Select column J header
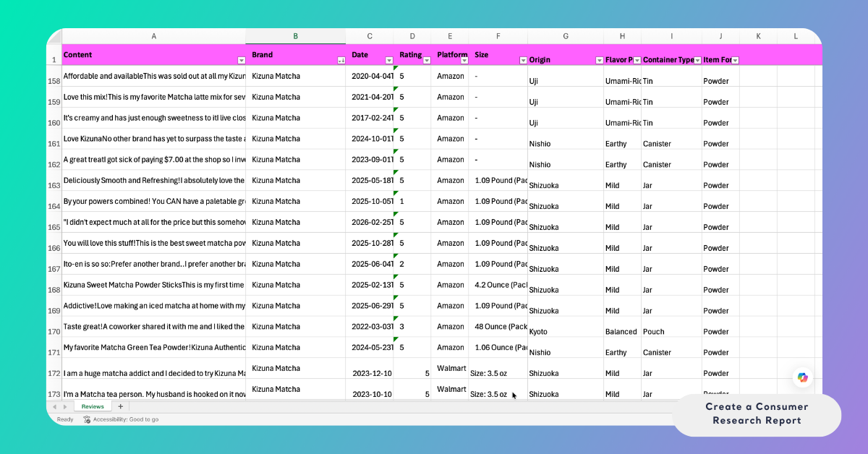The image size is (868, 454). tap(720, 36)
